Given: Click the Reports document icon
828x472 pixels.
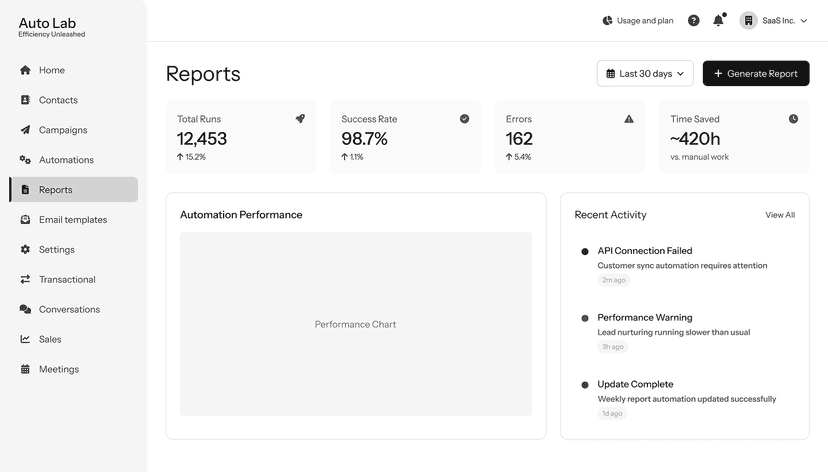Looking at the screenshot, I should [25, 190].
